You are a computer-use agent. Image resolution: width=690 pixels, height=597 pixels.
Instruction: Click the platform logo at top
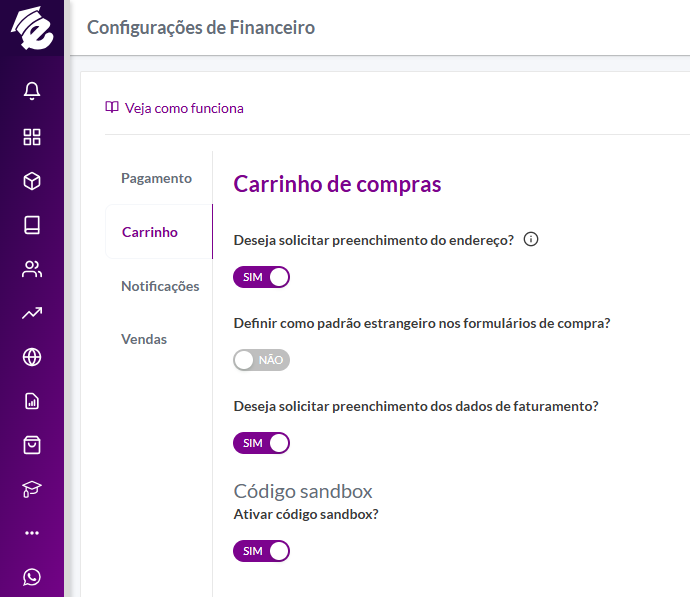click(x=32, y=28)
